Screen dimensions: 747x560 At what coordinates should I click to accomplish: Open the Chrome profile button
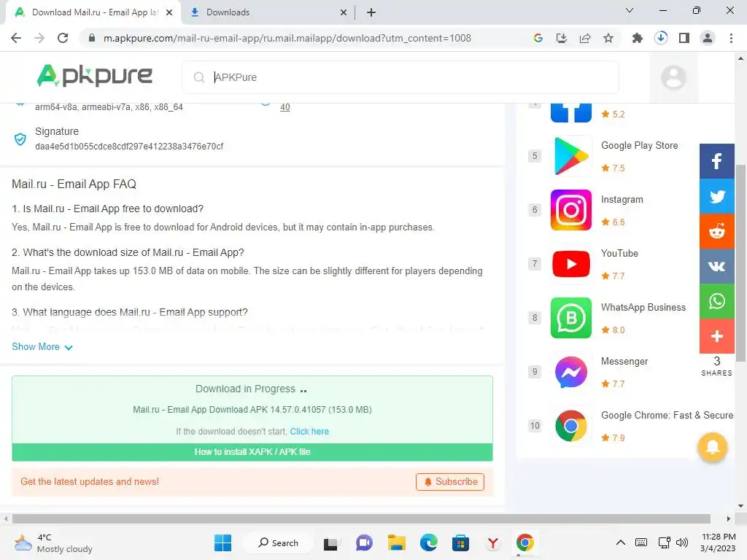click(x=708, y=38)
